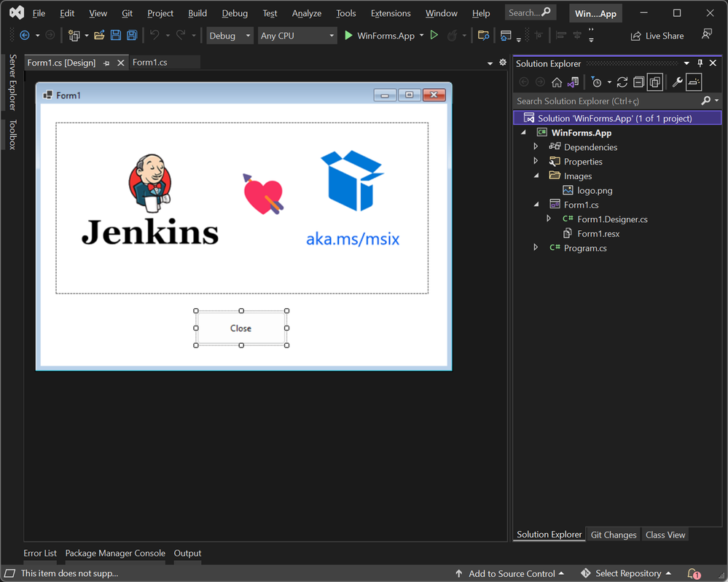728x582 pixels.
Task: Switch to Class View tab
Action: point(665,535)
